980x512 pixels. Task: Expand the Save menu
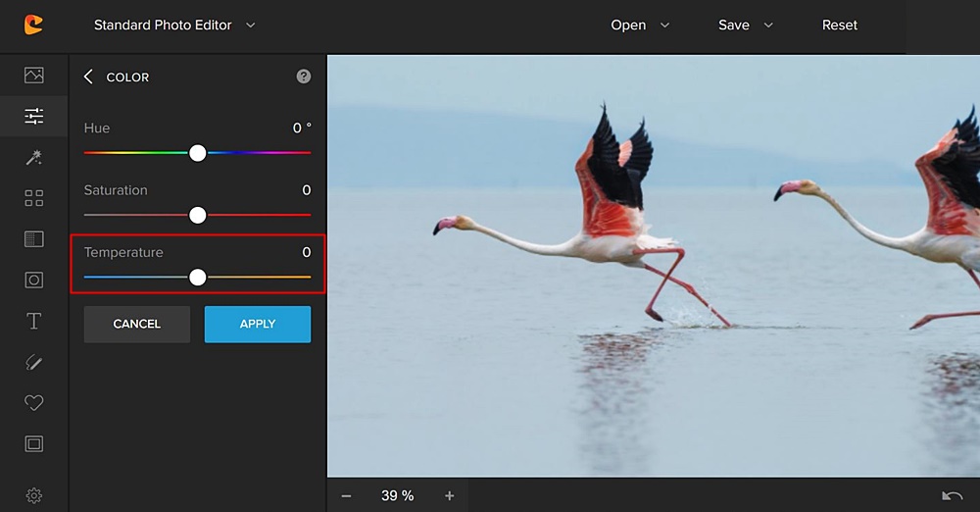(x=745, y=26)
